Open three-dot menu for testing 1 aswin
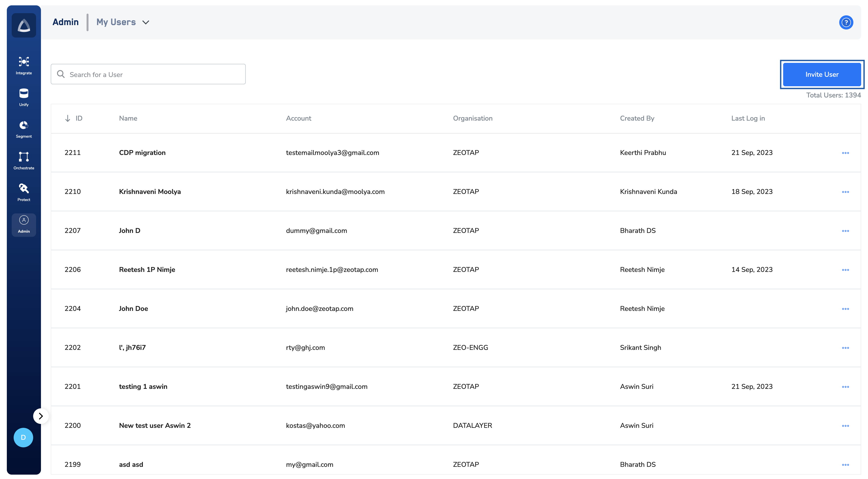The image size is (868, 479). click(845, 387)
